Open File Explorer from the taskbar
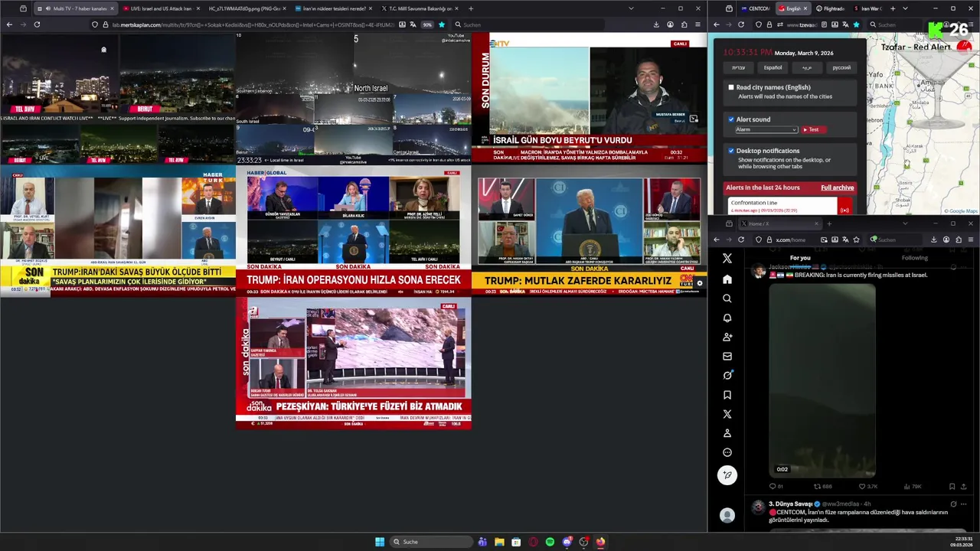 (x=499, y=542)
